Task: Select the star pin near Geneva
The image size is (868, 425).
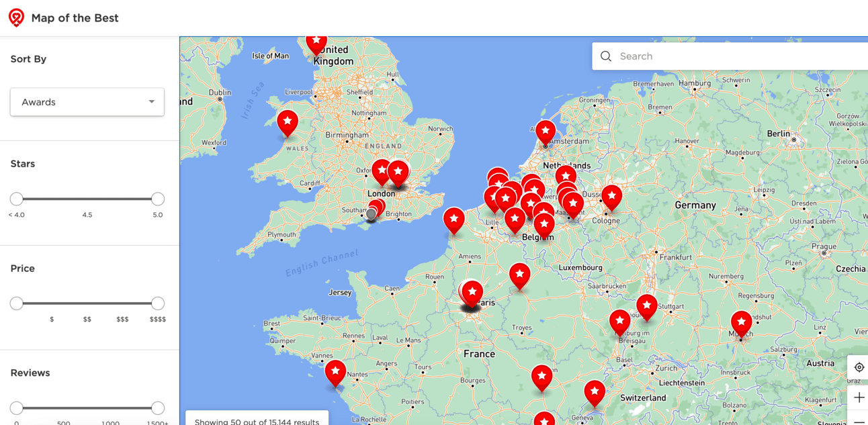Action: [x=595, y=393]
